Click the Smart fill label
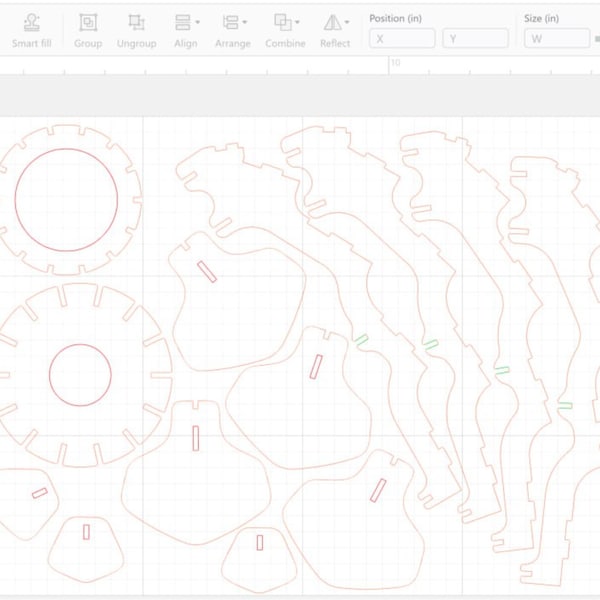The image size is (600, 600). (x=31, y=43)
